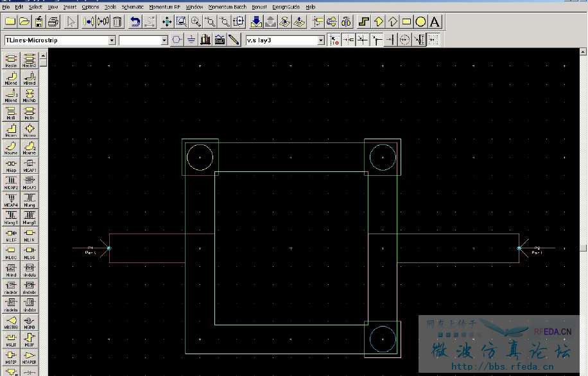
Task: Open the Options menu
Action: [91, 7]
